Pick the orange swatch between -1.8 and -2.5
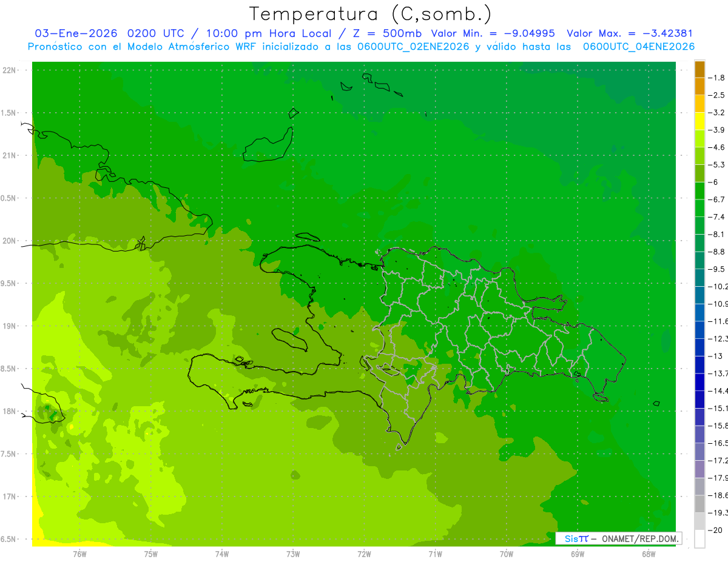The height and width of the screenshot is (562, 728). tap(699, 86)
